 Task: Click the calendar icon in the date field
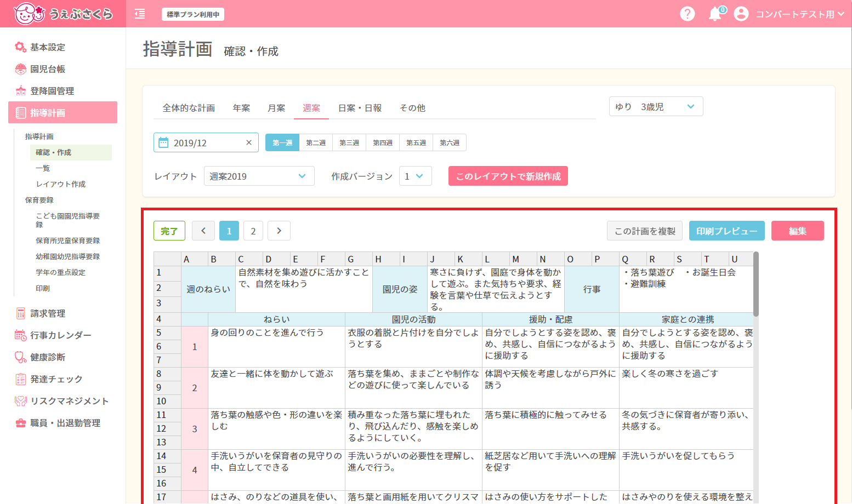pos(163,142)
